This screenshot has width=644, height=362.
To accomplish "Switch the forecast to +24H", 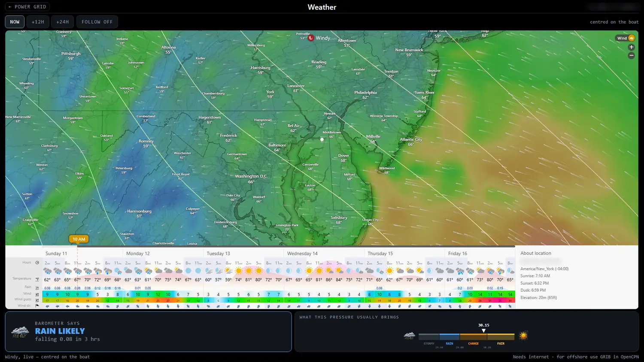I will point(62,22).
